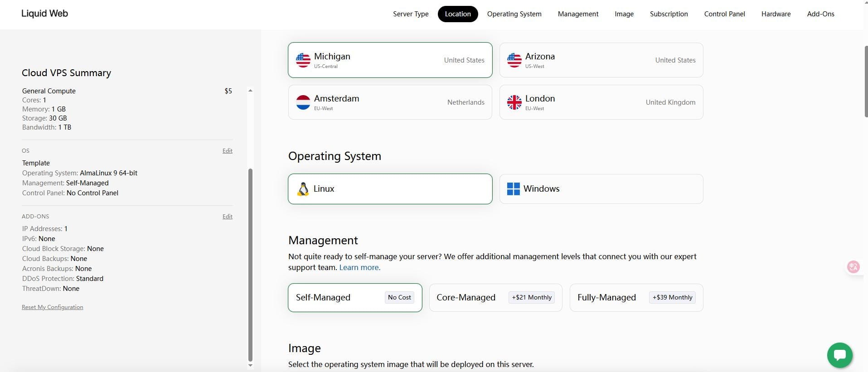Click the London UK flag icon
Viewport: 868px width, 372px height.
(x=514, y=102)
